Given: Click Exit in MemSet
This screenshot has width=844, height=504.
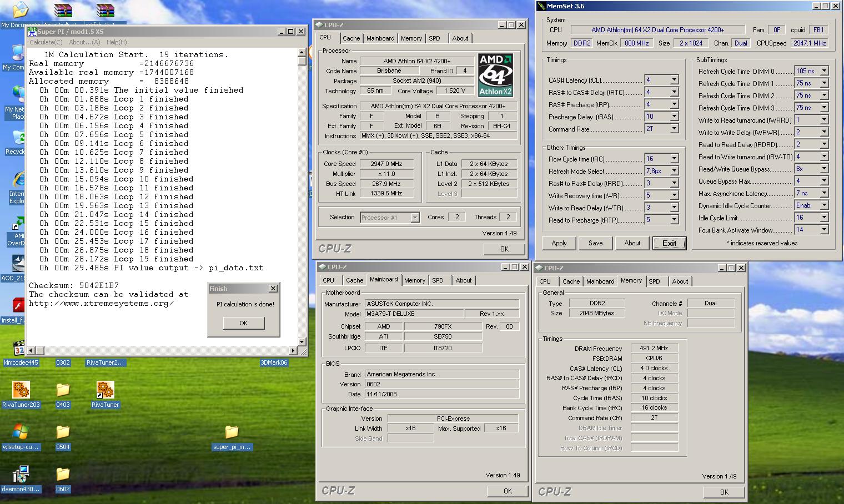Looking at the screenshot, I should point(670,243).
